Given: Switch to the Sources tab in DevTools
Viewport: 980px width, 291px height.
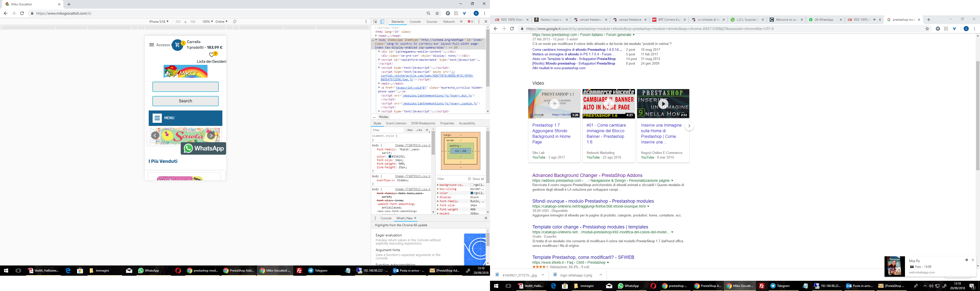Looking at the screenshot, I should click(x=432, y=22).
